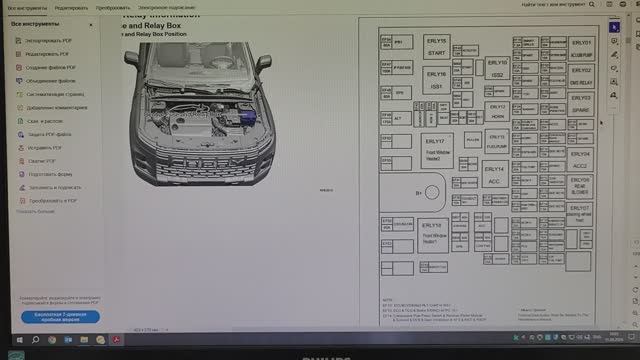Select the freehand draw tool in quick toolbar
This screenshot has width=640, height=360.
614,68
